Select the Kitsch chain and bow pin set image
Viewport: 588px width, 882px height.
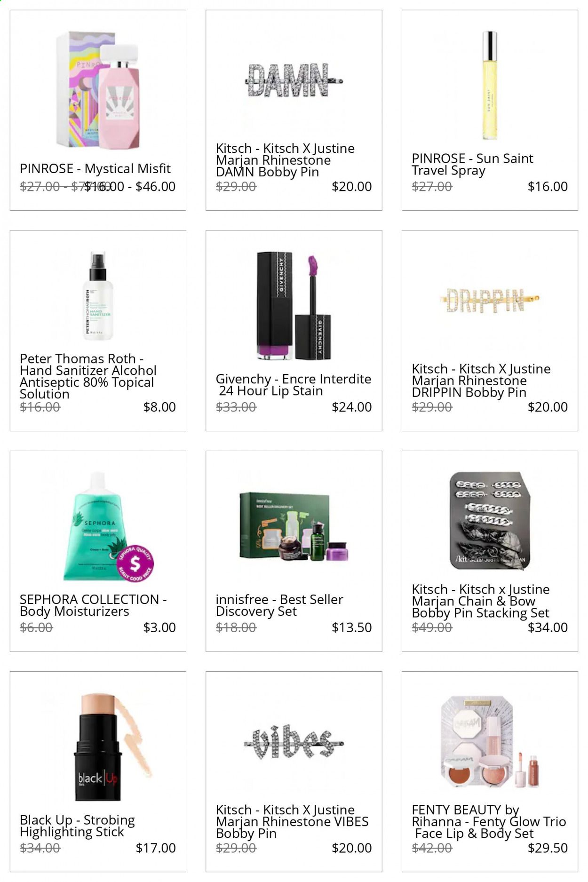click(x=490, y=521)
